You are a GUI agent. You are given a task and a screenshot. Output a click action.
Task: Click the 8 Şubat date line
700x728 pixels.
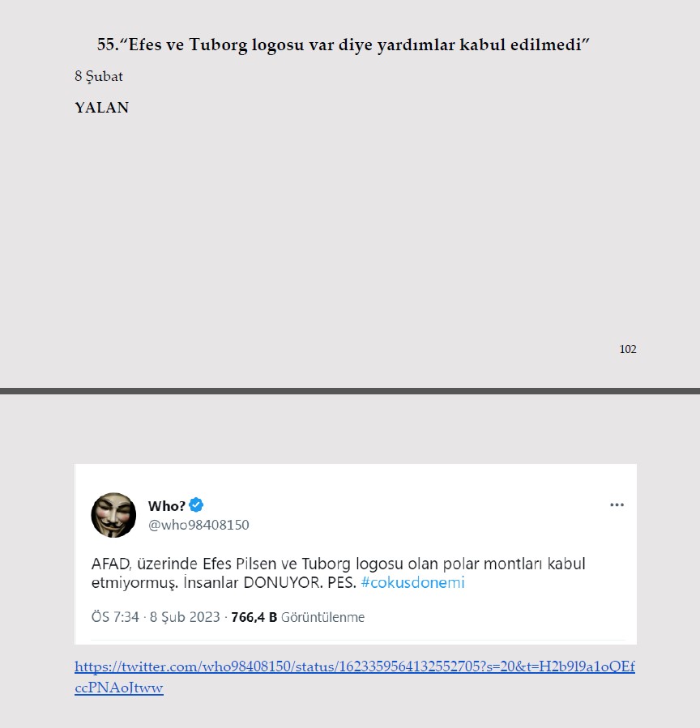(x=99, y=76)
